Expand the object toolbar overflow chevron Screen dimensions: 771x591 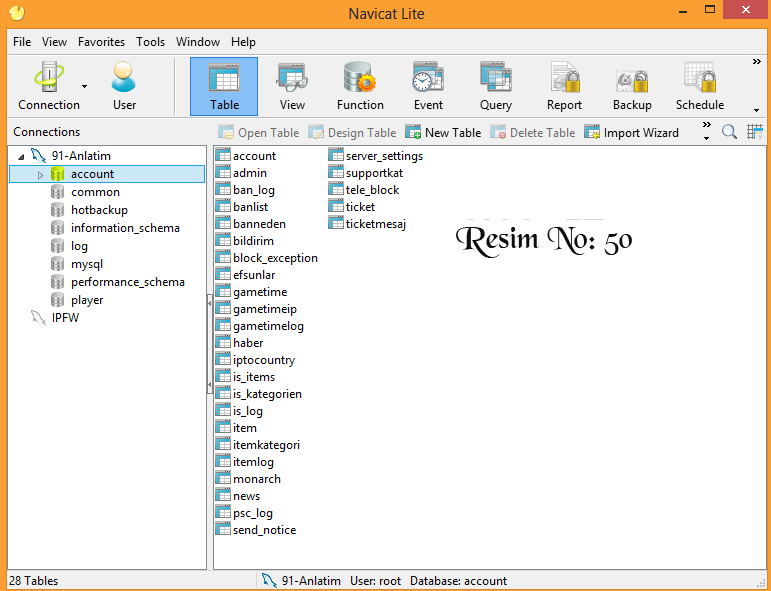click(707, 125)
